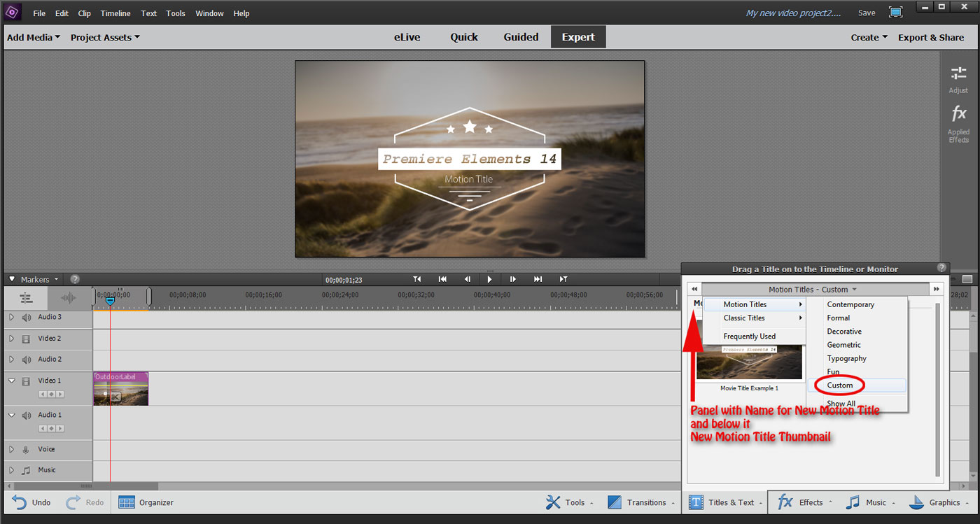The width and height of the screenshot is (980, 524).
Task: Expand the Video 2 track
Action: (11, 339)
